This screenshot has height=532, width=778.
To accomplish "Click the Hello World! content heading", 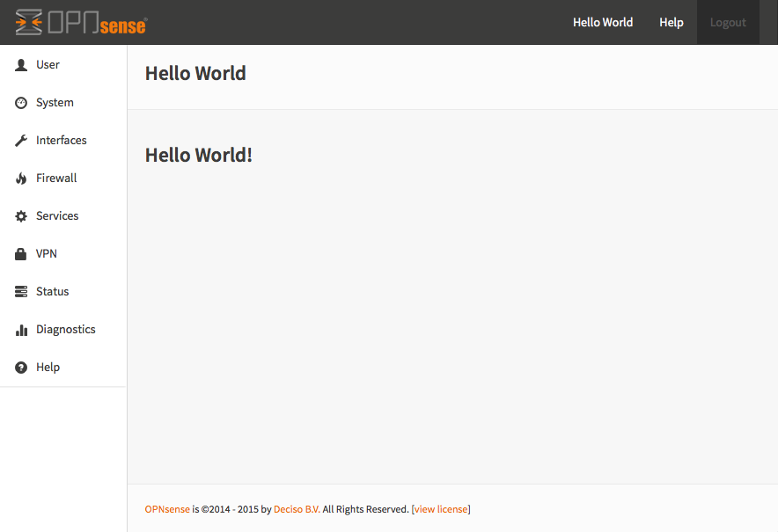I will tap(199, 155).
